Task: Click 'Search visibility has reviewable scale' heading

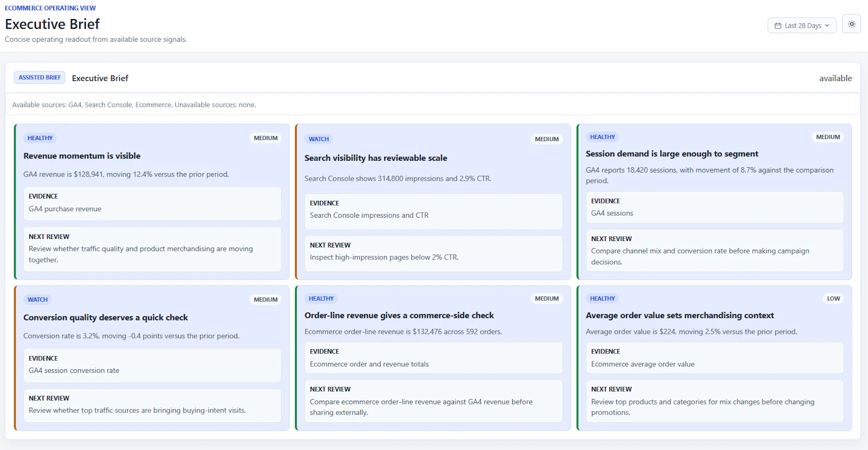Action: click(x=376, y=158)
